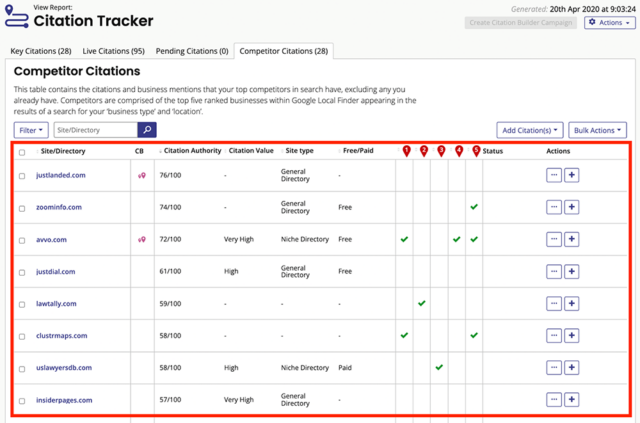Viewport: 640px width, 423px height.
Task: Add zoominfo.com citation with plus button
Action: click(571, 207)
